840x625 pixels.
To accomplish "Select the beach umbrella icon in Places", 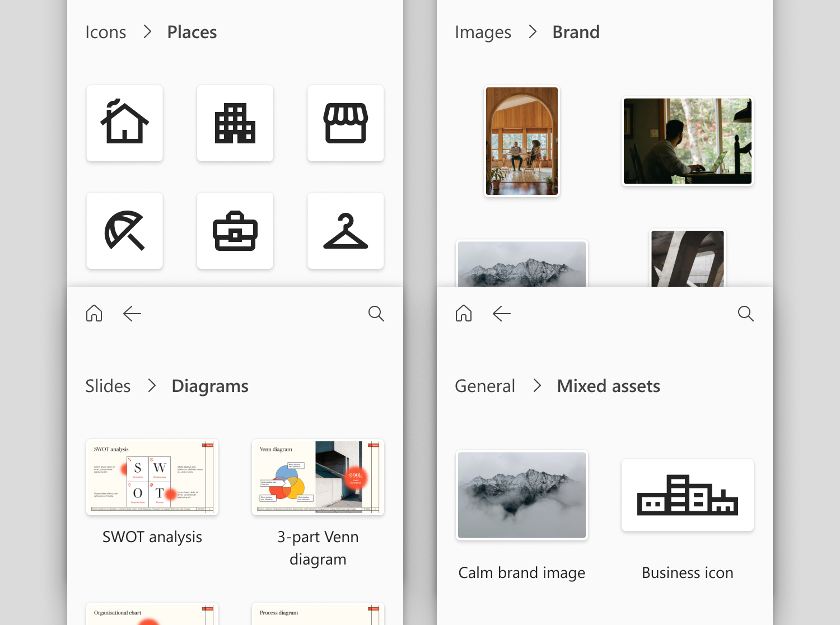I will (x=125, y=231).
